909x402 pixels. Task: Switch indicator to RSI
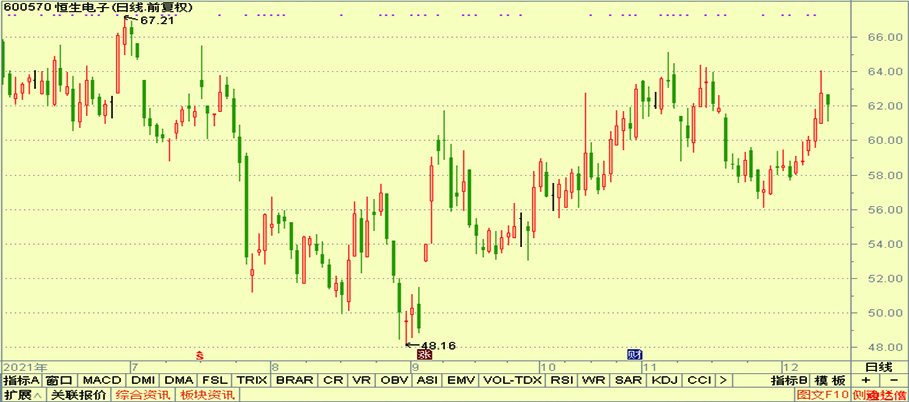click(x=561, y=381)
